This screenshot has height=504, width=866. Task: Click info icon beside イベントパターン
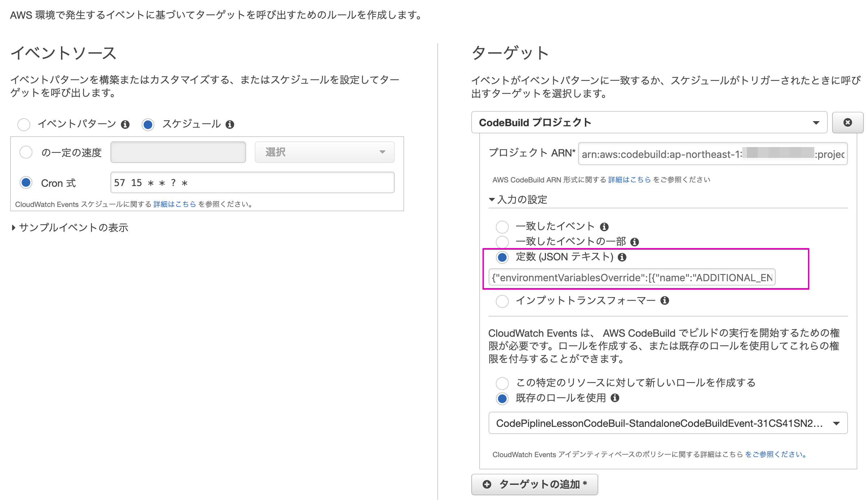click(x=125, y=124)
